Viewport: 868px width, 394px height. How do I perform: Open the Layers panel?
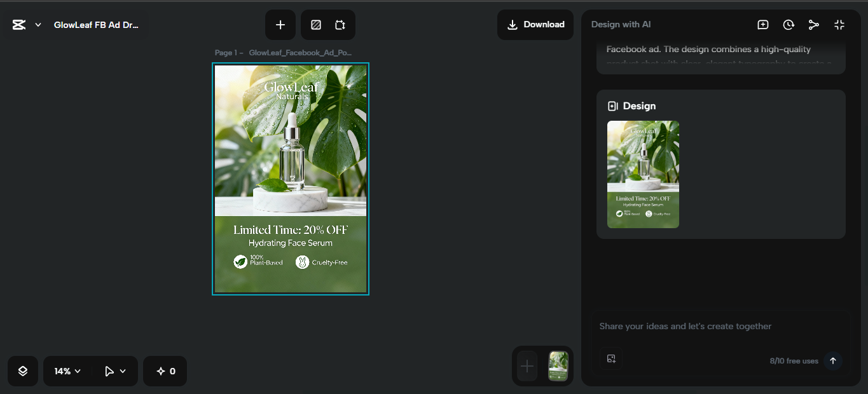[22, 370]
